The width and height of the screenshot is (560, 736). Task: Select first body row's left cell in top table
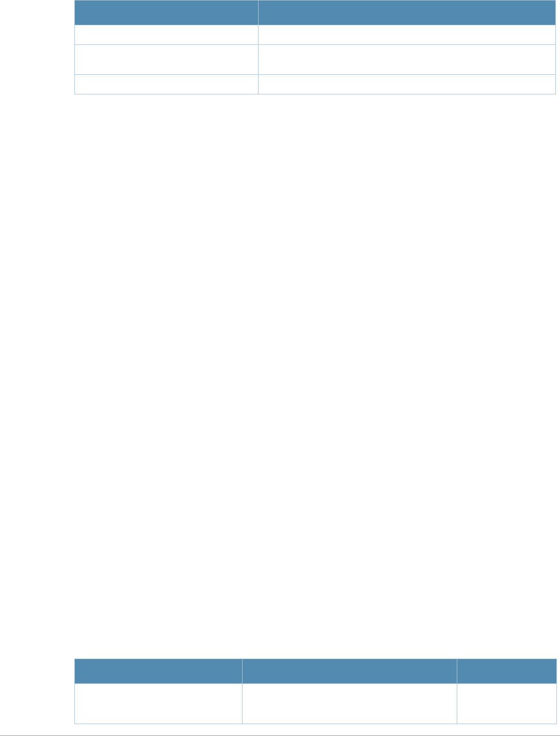click(166, 35)
